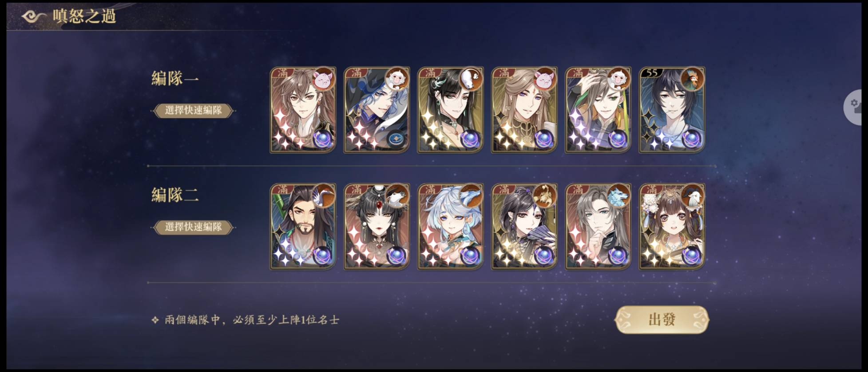Tap the 出發 depart button

[x=662, y=320]
